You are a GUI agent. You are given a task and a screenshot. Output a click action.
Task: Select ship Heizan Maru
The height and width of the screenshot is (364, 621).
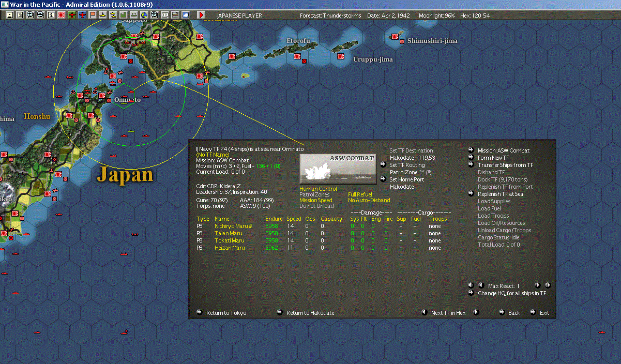230,248
